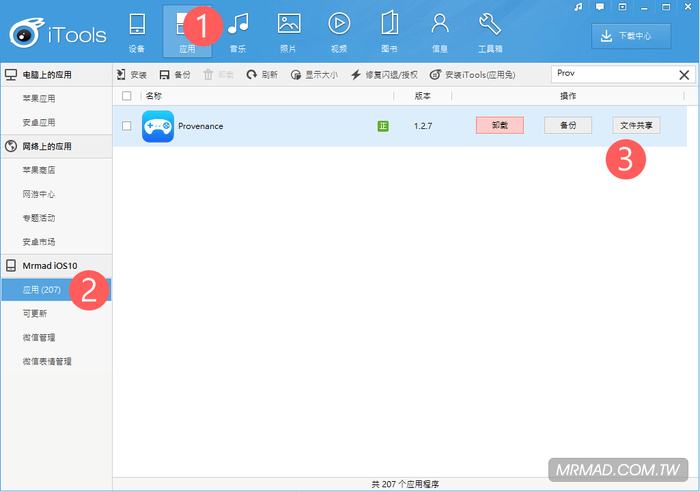Open the 照片 (Photos) section icon
The image size is (700, 492).
[289, 25]
